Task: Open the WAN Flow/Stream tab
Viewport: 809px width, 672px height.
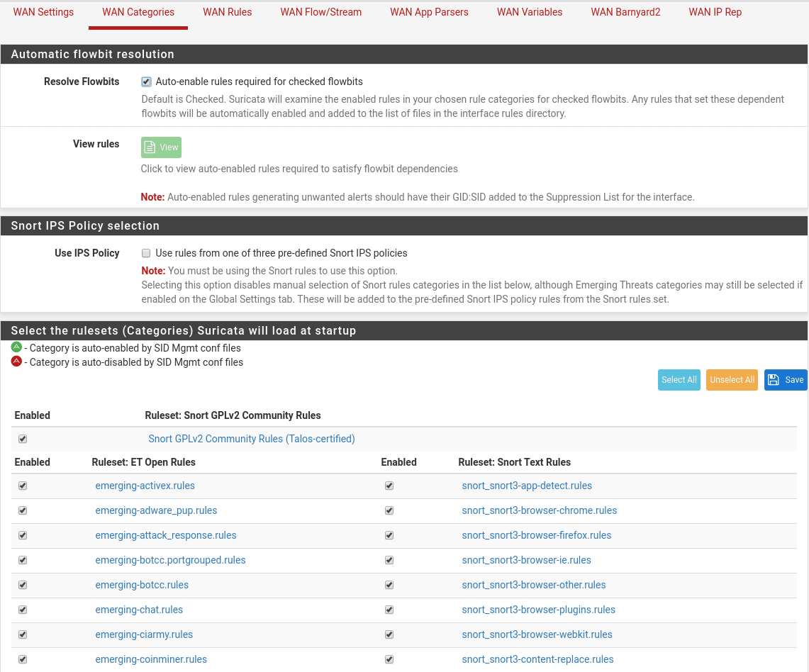Action: (321, 12)
